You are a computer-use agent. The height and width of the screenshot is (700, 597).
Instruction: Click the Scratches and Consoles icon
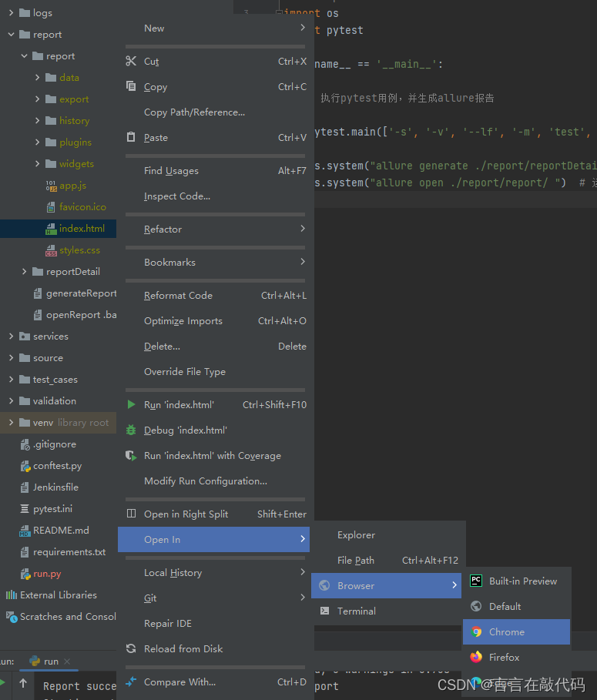[x=12, y=617]
